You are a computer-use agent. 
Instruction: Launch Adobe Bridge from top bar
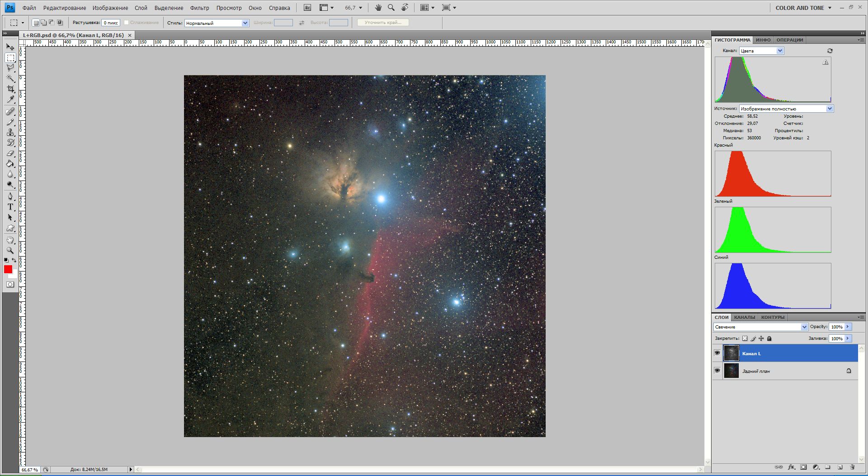pyautogui.click(x=307, y=8)
